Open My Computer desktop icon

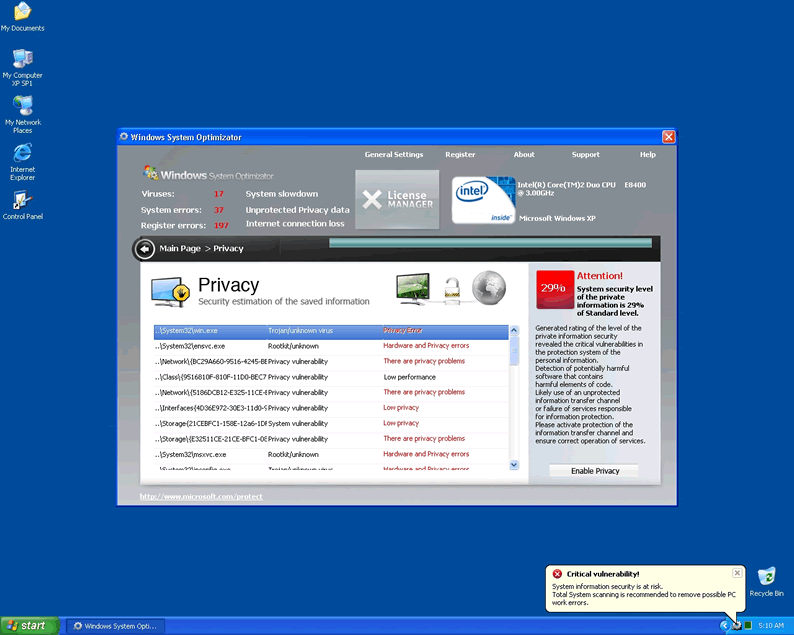[22, 62]
